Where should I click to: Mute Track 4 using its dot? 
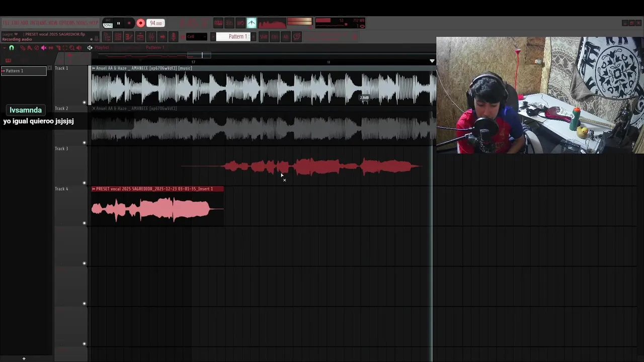[85, 223]
